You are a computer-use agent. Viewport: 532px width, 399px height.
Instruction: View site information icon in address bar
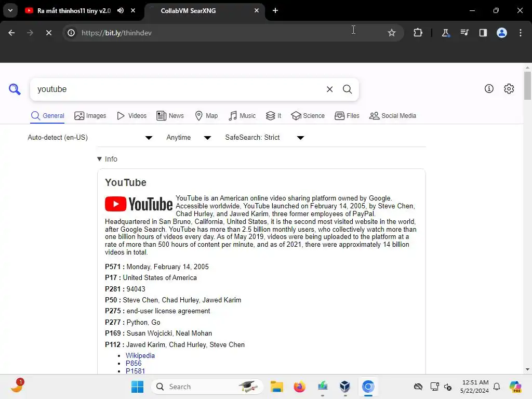click(71, 33)
